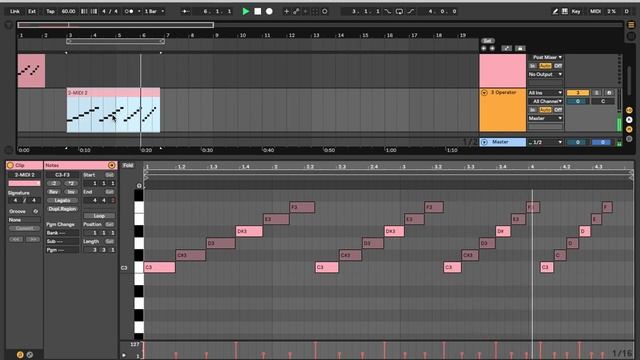Arm the 3 Operator track for recording
The width and height of the screenshot is (640, 360).
pos(609,93)
